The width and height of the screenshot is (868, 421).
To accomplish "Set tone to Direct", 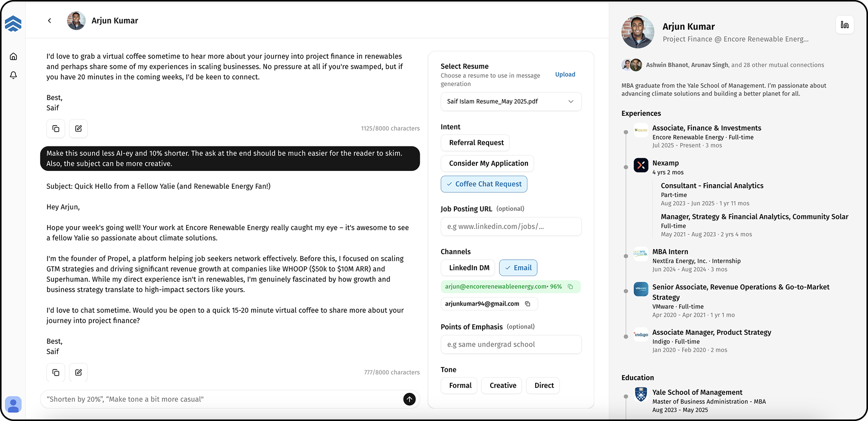I will (x=544, y=386).
